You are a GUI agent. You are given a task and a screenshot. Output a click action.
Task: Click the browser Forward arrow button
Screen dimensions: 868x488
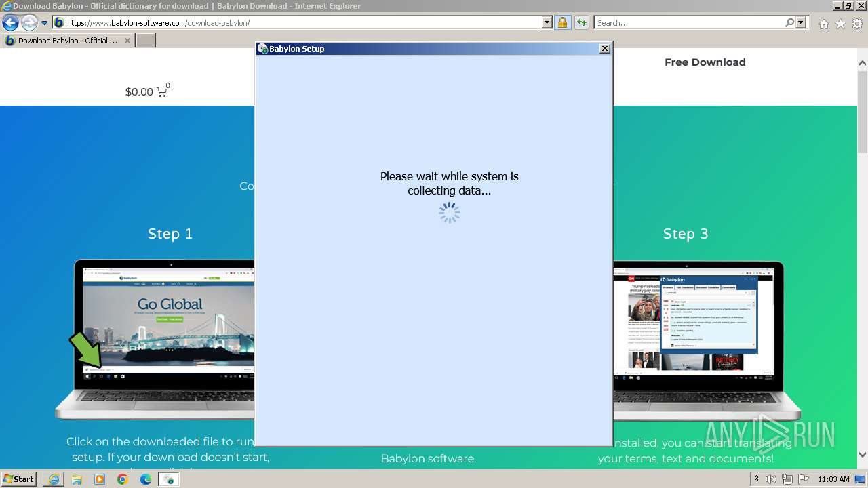click(29, 23)
